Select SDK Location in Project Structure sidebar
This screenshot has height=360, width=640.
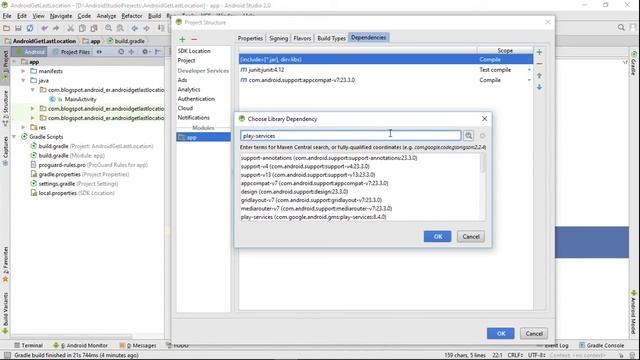[194, 51]
